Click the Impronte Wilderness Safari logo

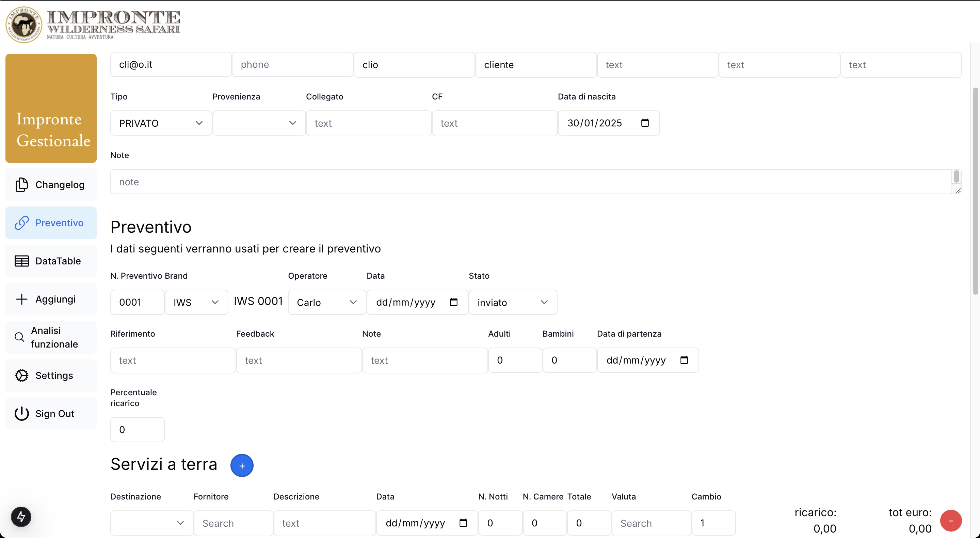click(x=93, y=25)
